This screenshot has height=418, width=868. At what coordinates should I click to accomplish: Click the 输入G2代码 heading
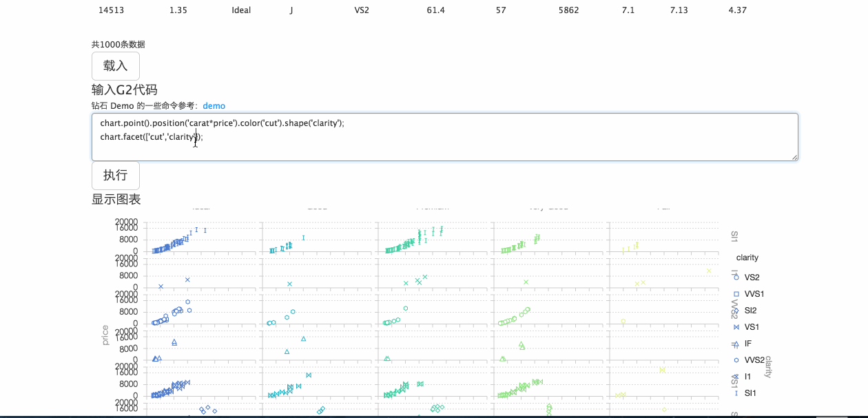(125, 90)
